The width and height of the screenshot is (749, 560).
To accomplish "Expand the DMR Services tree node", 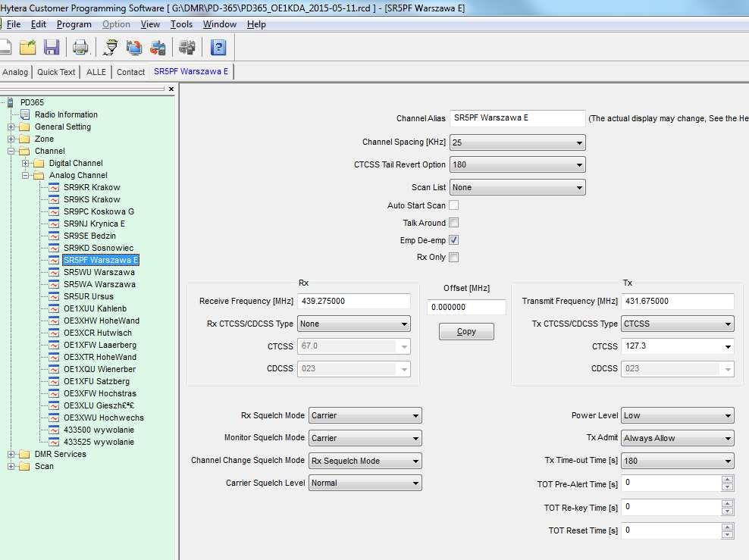I will (x=11, y=454).
